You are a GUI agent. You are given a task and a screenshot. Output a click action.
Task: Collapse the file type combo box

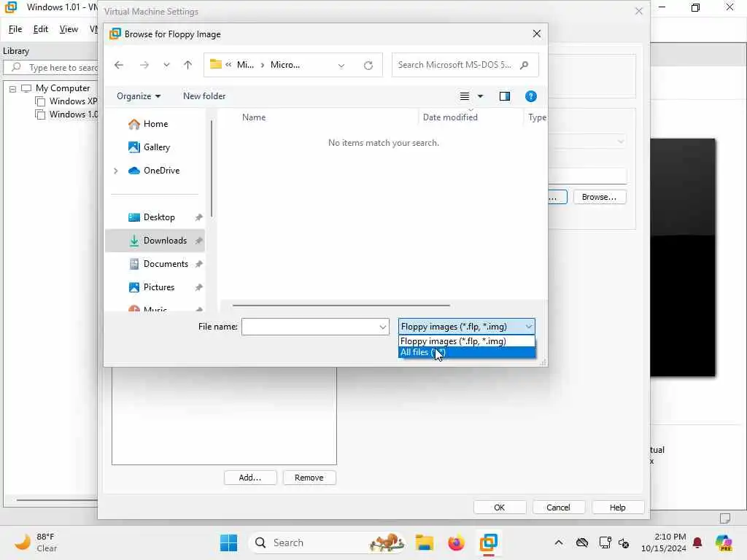[x=529, y=327]
